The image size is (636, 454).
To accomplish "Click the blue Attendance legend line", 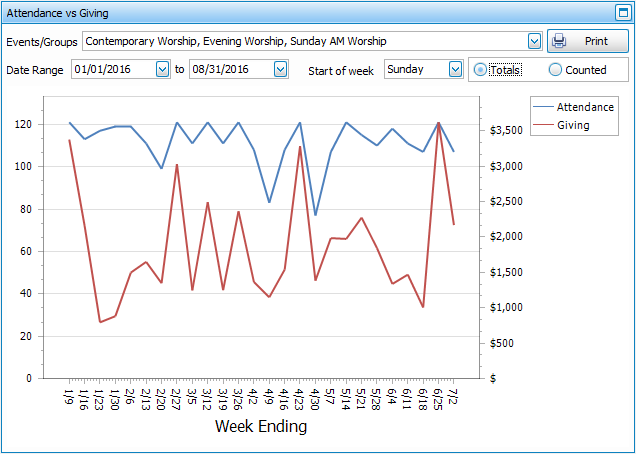I will (x=543, y=106).
